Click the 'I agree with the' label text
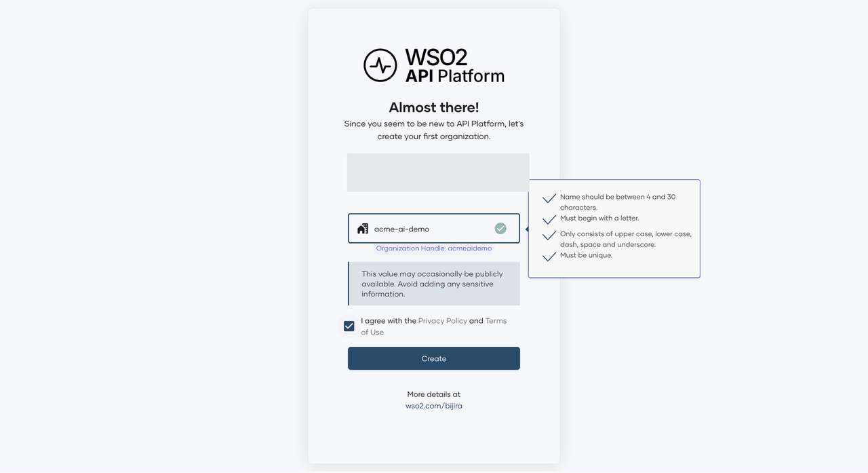The width and height of the screenshot is (868, 473). coord(389,321)
